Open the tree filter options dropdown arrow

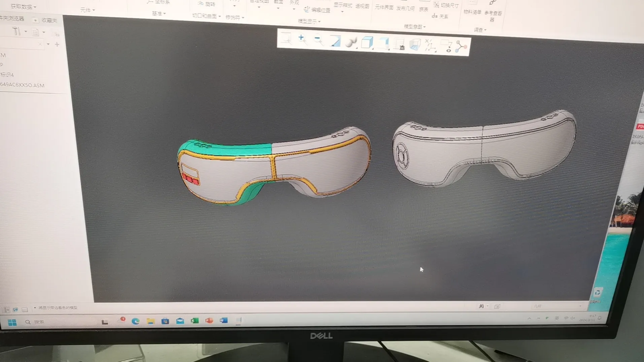[48, 44]
